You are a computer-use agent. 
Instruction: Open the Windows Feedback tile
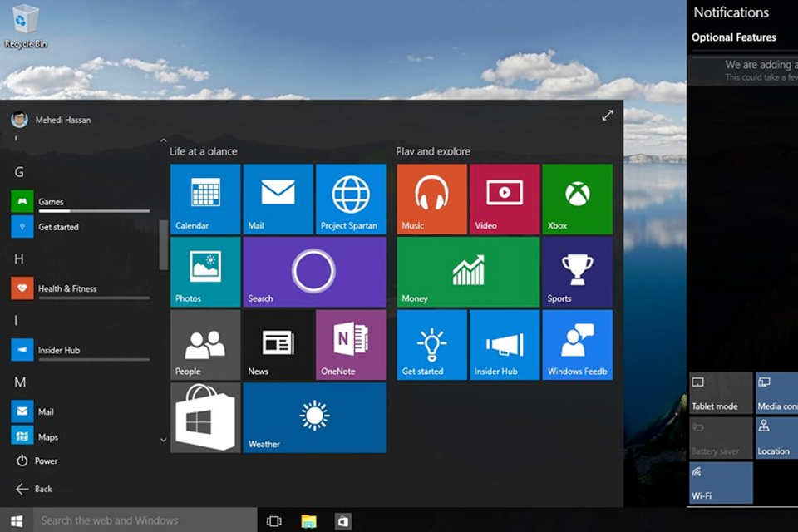[x=578, y=345]
